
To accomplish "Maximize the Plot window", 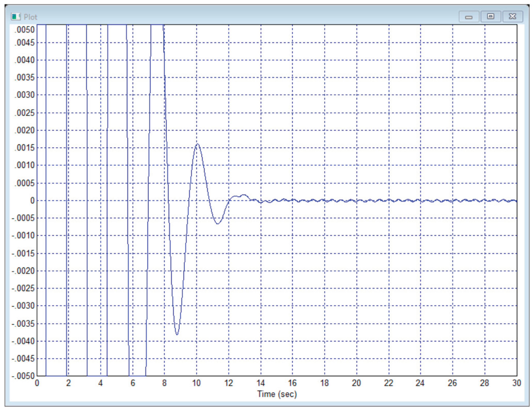I will tap(491, 16).
